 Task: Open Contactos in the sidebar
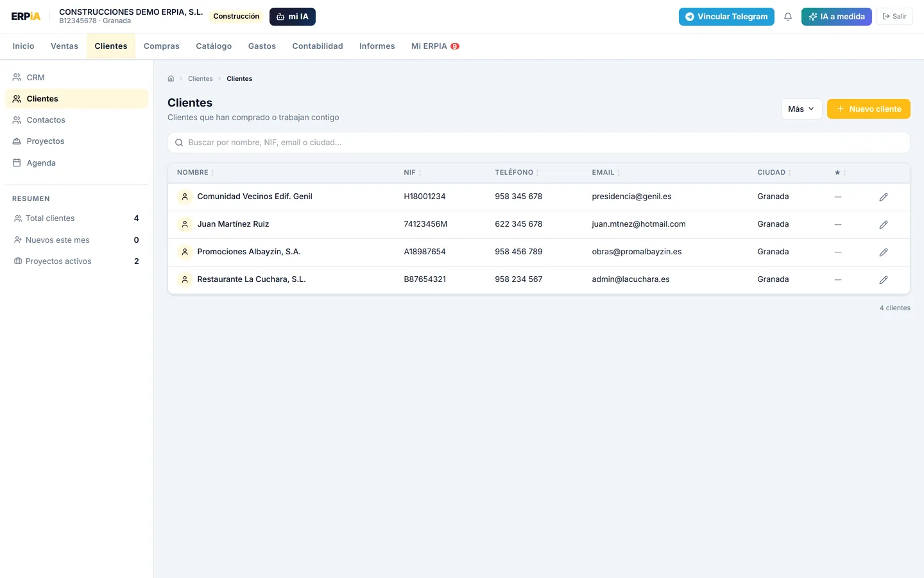pyautogui.click(x=77, y=120)
